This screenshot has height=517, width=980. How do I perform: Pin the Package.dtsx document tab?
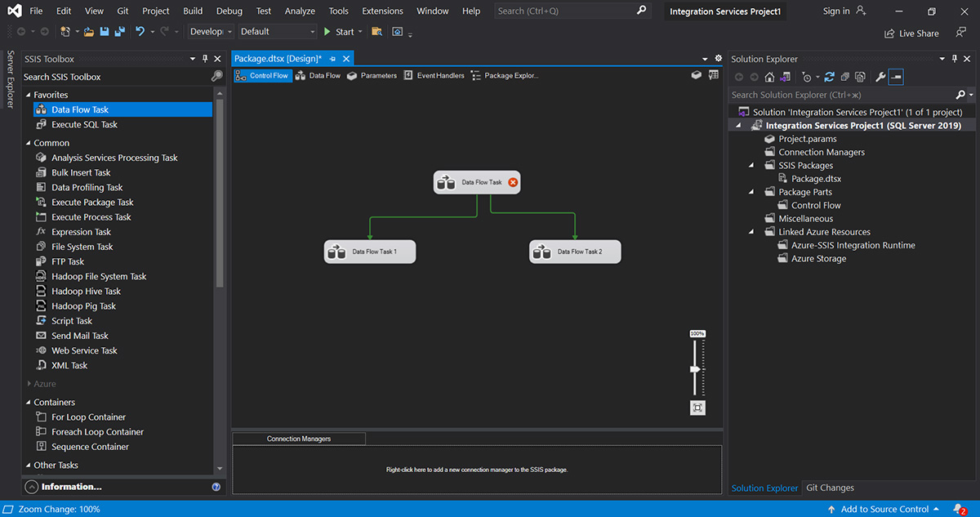[333, 59]
